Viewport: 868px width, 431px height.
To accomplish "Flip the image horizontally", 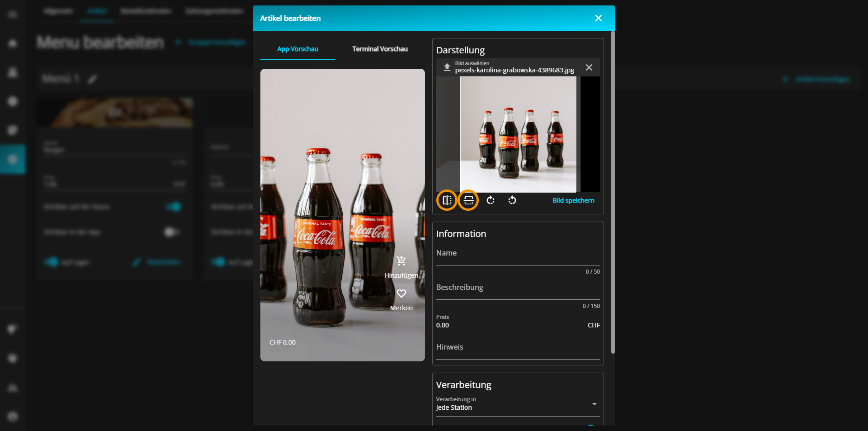I will (447, 200).
